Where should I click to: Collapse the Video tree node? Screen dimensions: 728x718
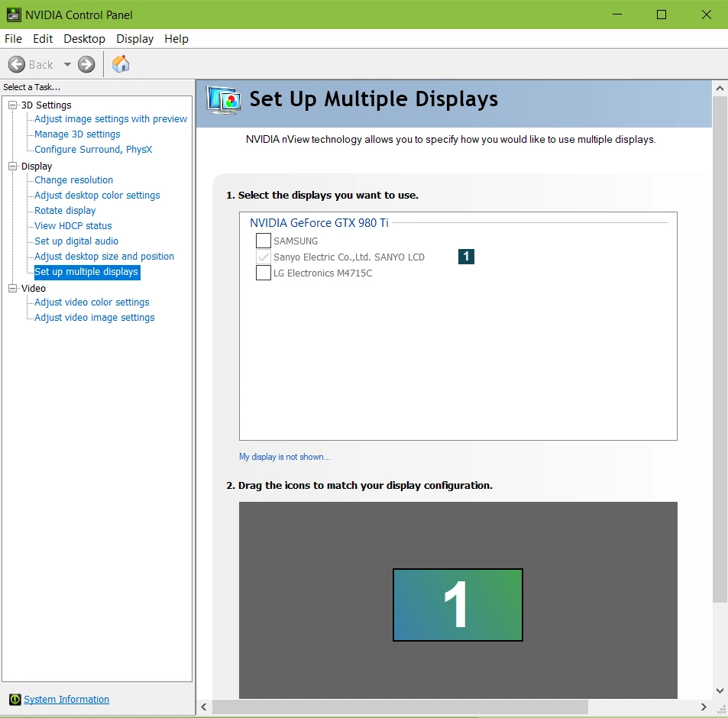tap(12, 288)
